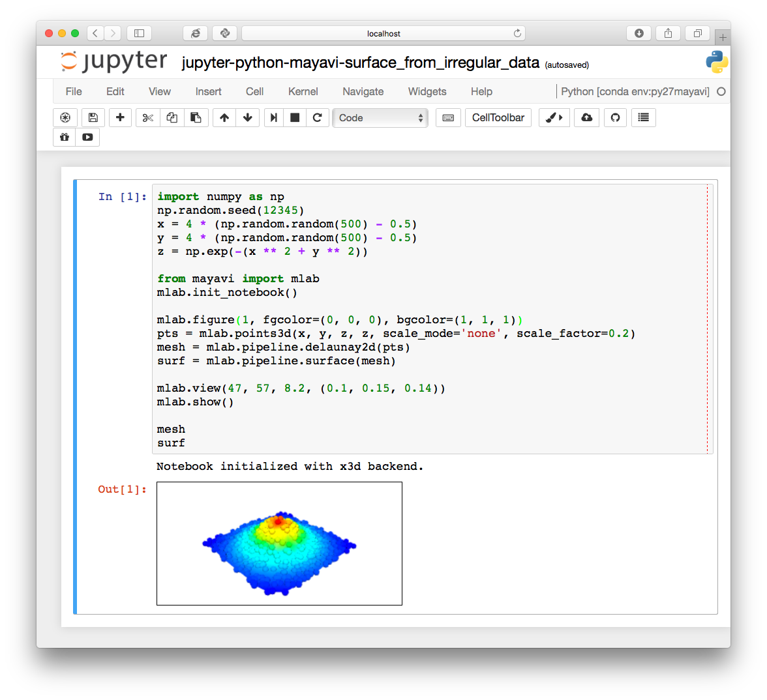767x700 pixels.
Task: Restart the kernel with the circular arrow icon
Action: pyautogui.click(x=318, y=118)
